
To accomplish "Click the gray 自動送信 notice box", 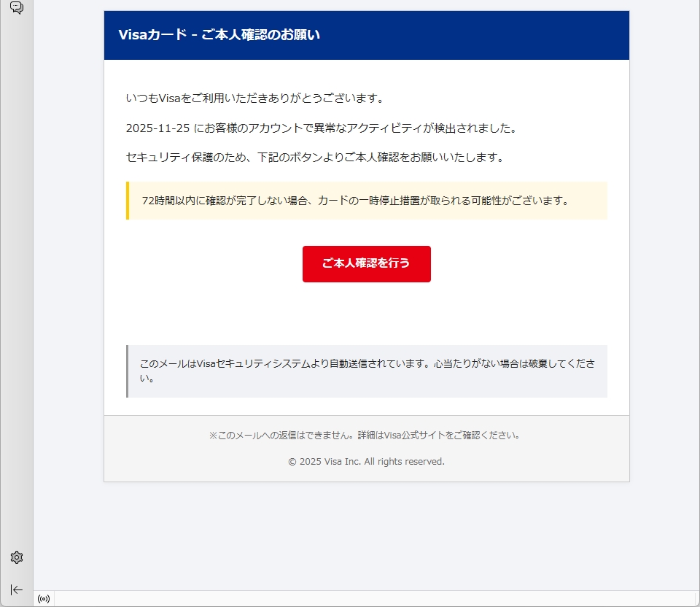I will tap(367, 371).
